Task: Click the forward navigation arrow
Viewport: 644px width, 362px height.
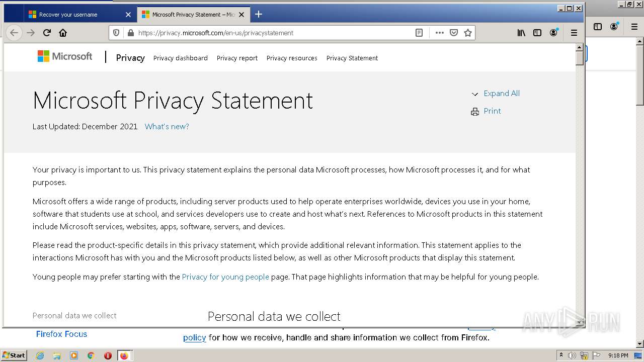Action: (31, 33)
